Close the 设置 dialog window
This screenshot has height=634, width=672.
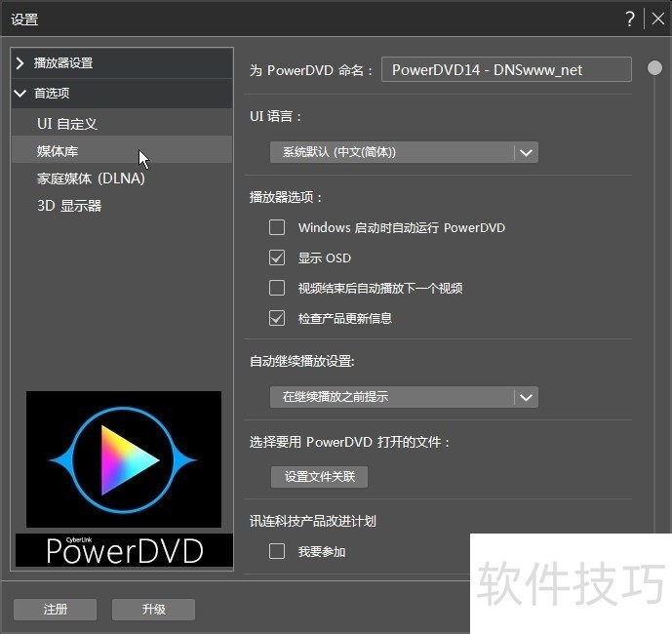coord(657,19)
